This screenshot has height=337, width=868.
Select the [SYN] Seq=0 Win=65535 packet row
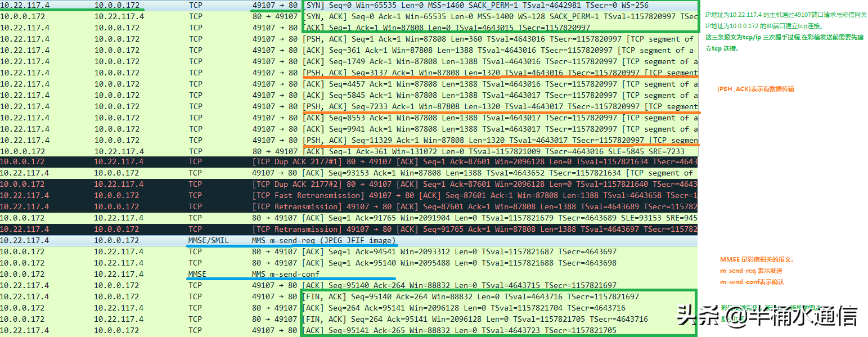pyautogui.click(x=349, y=5)
